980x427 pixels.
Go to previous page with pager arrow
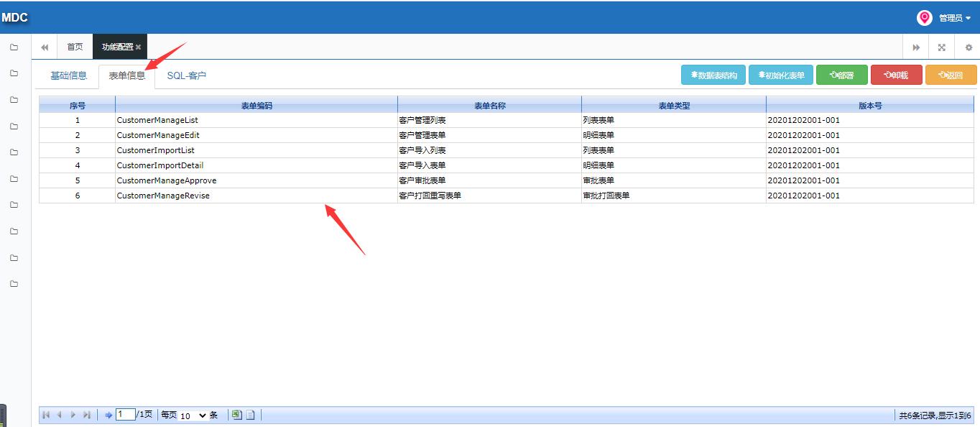click(x=60, y=415)
